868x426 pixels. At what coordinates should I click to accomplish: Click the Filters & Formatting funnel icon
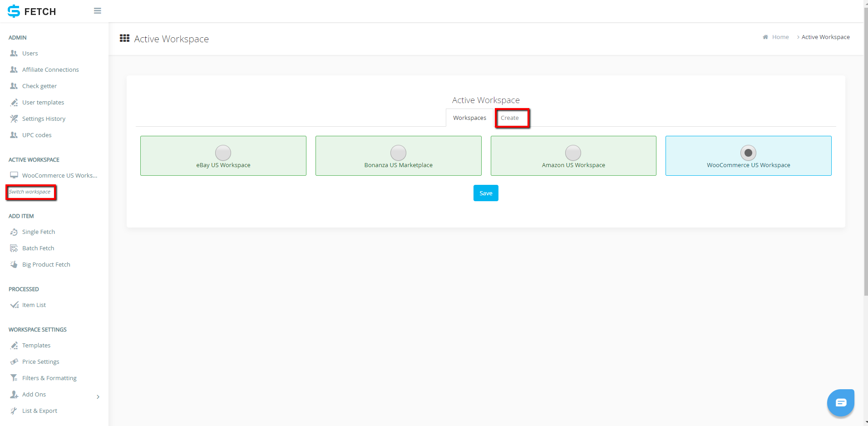tap(14, 378)
